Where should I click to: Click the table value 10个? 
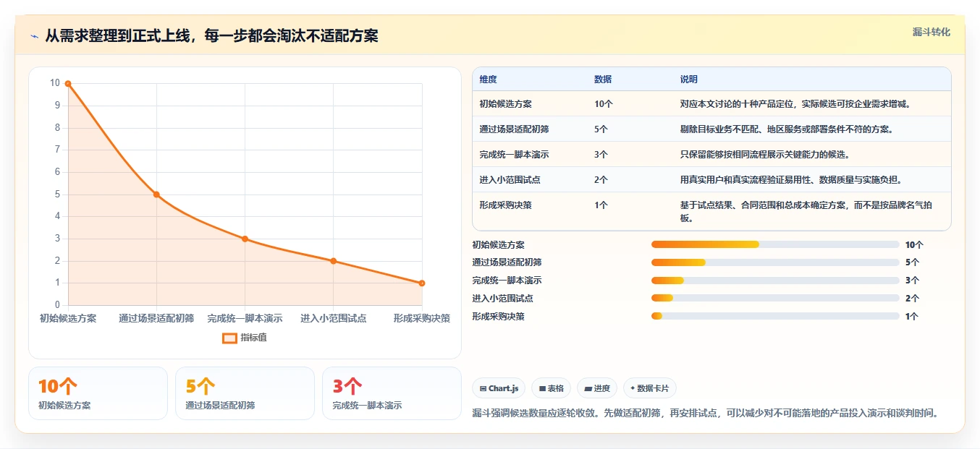click(604, 104)
